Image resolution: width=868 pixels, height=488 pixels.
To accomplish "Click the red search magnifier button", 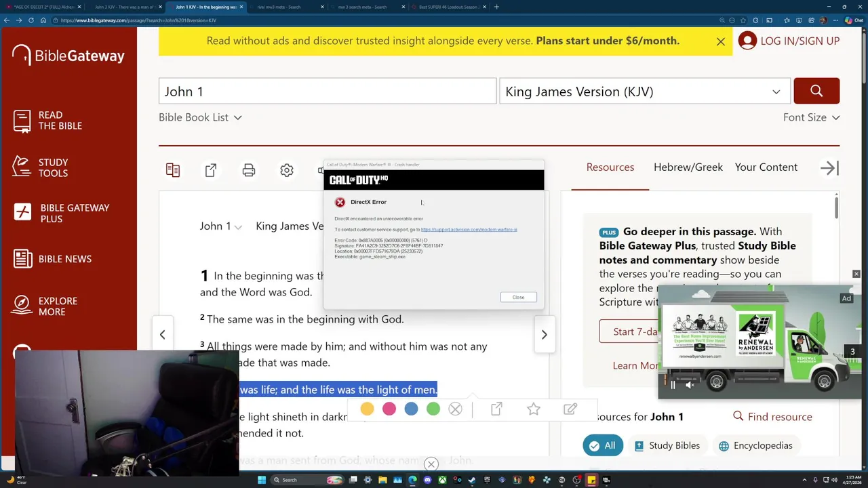I will (816, 91).
